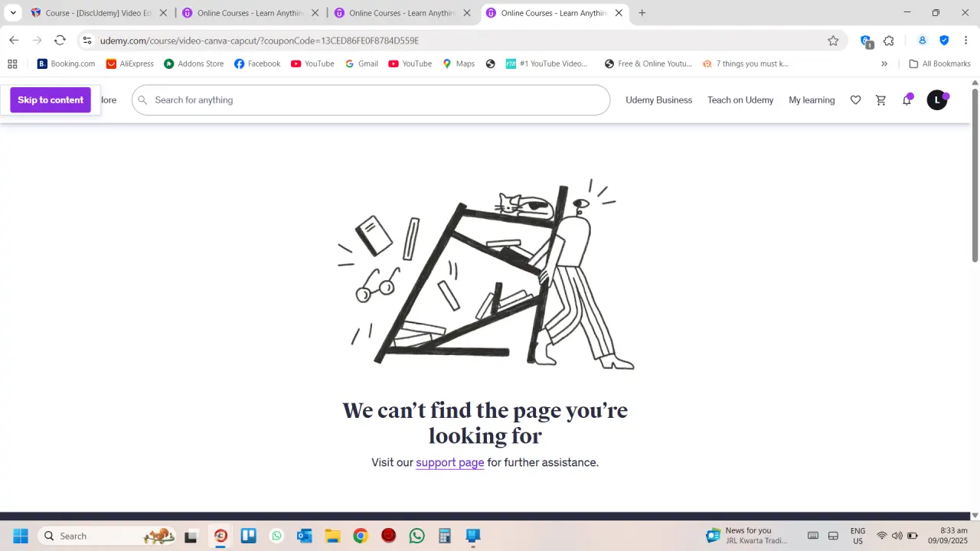Open the Udemy profile avatar L
980x551 pixels.
click(x=937, y=100)
